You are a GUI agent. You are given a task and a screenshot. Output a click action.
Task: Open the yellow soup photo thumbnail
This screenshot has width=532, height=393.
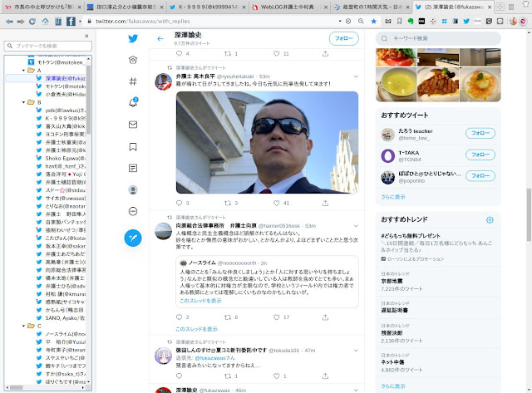click(x=396, y=85)
